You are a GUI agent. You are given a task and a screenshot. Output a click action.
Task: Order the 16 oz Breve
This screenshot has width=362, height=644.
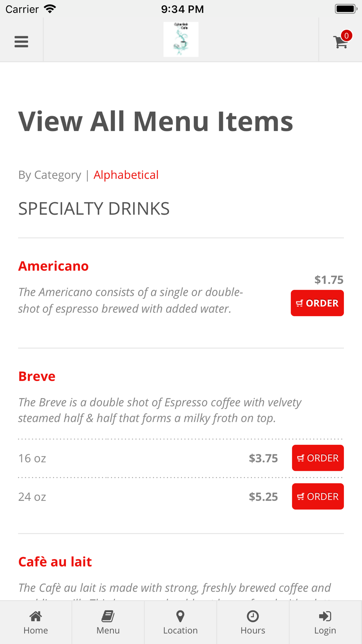click(317, 458)
